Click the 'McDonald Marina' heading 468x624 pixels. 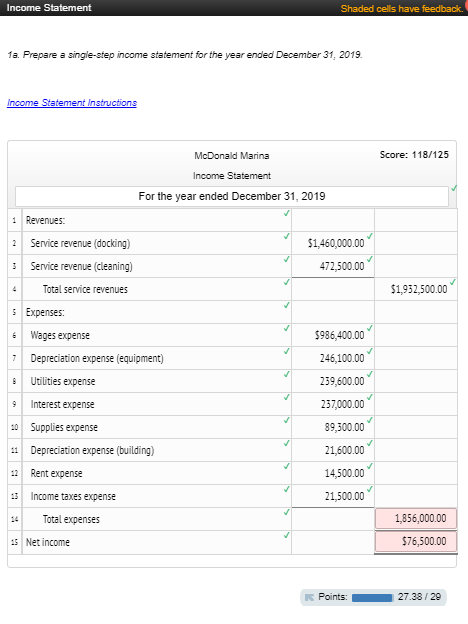(232, 156)
